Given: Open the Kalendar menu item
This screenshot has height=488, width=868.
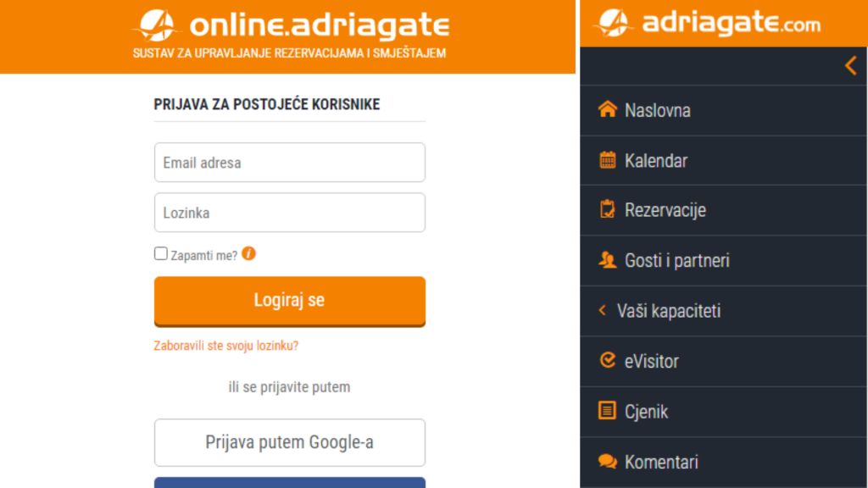Looking at the screenshot, I should (x=657, y=160).
